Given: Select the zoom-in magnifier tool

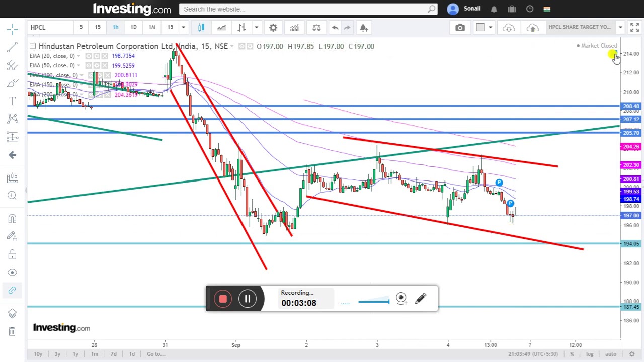Looking at the screenshot, I should pyautogui.click(x=13, y=195).
